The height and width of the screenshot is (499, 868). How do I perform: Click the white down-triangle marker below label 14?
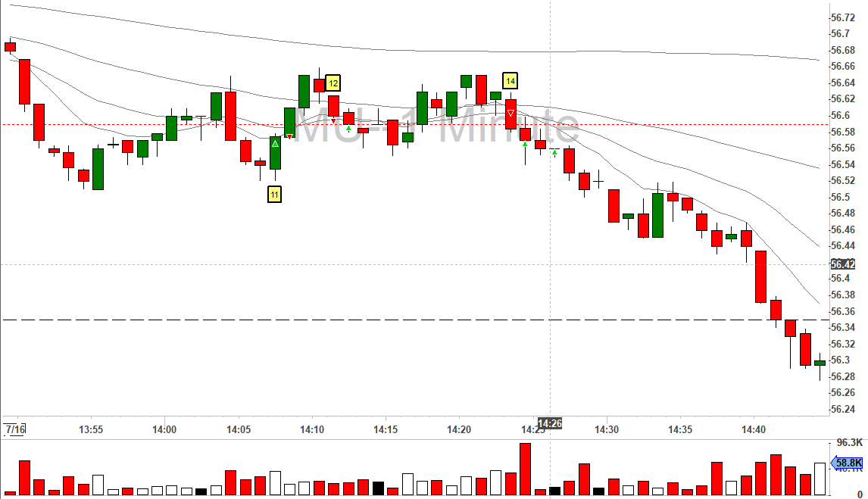[510, 114]
